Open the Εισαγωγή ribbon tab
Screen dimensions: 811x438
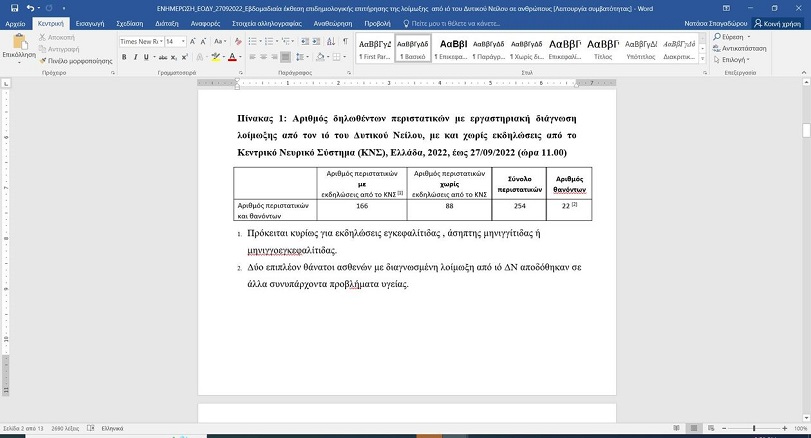tap(90, 21)
